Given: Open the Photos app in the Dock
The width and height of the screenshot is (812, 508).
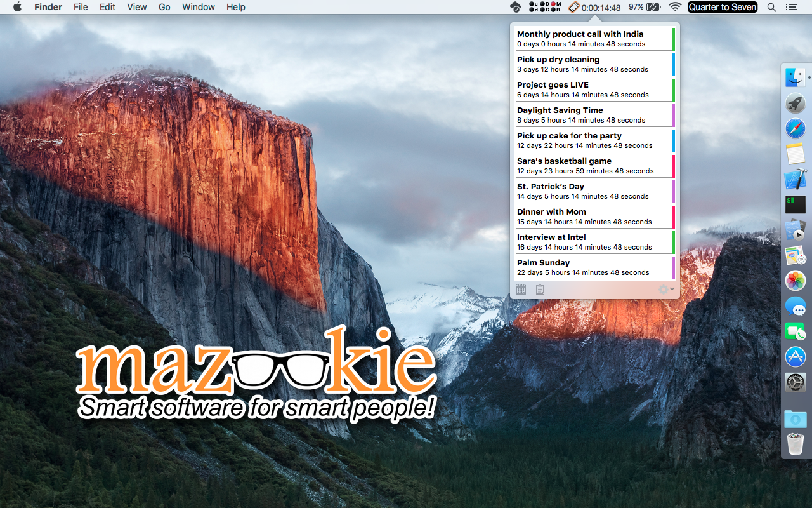Looking at the screenshot, I should coord(795,281).
